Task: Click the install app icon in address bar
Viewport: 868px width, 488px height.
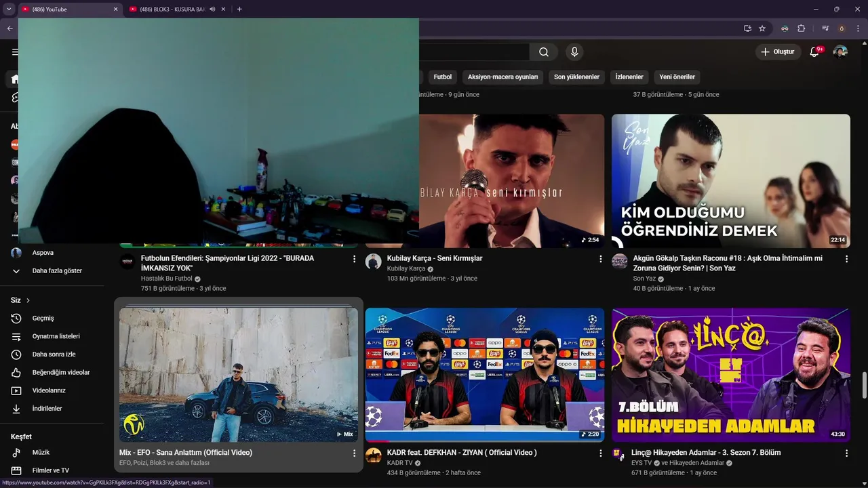Action: click(x=747, y=28)
